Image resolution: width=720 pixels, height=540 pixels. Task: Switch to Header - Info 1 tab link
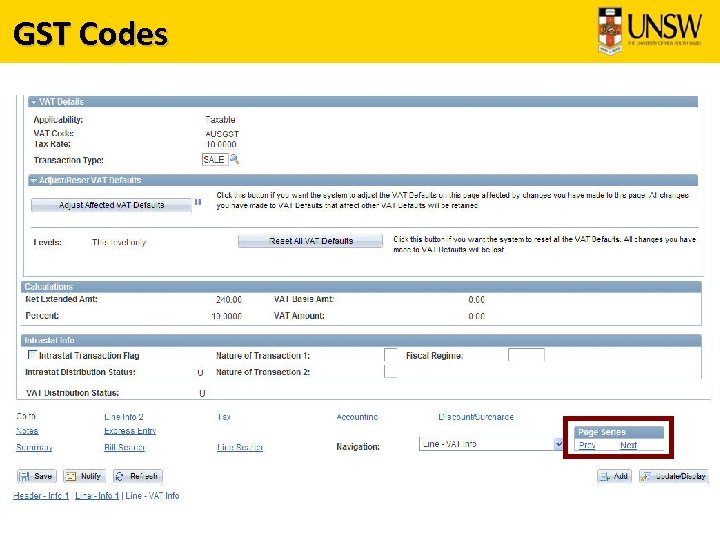[x=41, y=495]
